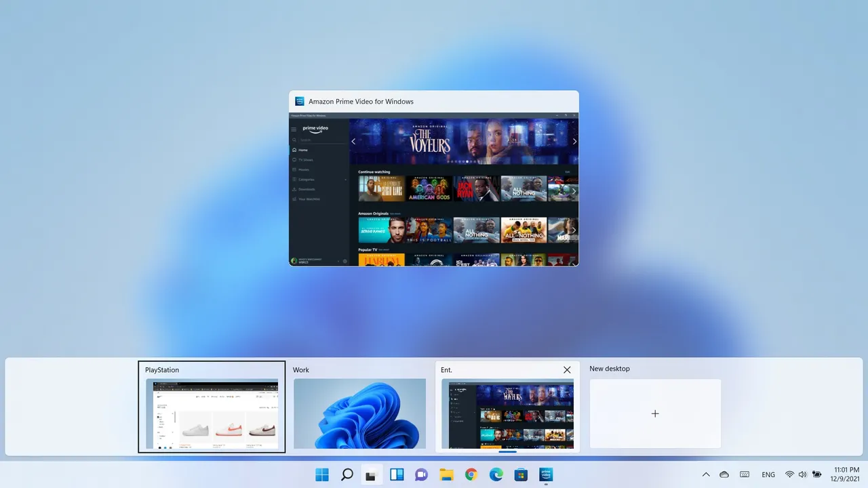The height and width of the screenshot is (488, 868).
Task: Launch Google Chrome from taskbar
Action: click(x=471, y=474)
